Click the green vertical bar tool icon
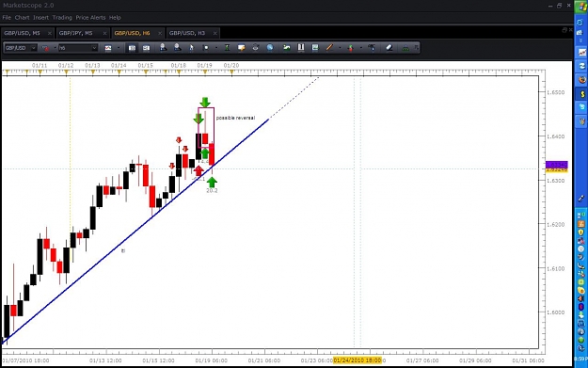588x368 pixels. [227, 48]
